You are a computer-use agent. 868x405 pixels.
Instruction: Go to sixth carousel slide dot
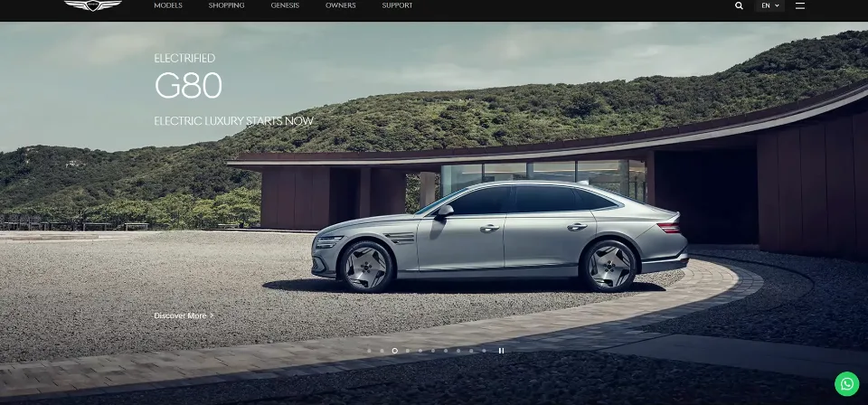point(433,351)
